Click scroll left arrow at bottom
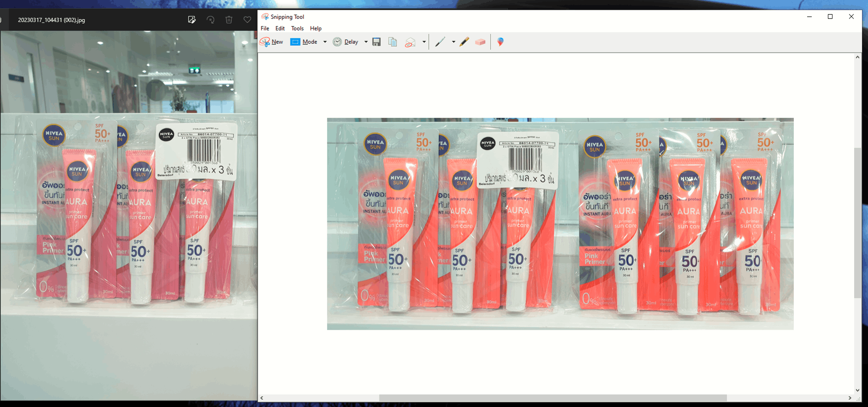The height and width of the screenshot is (407, 868). [x=262, y=398]
